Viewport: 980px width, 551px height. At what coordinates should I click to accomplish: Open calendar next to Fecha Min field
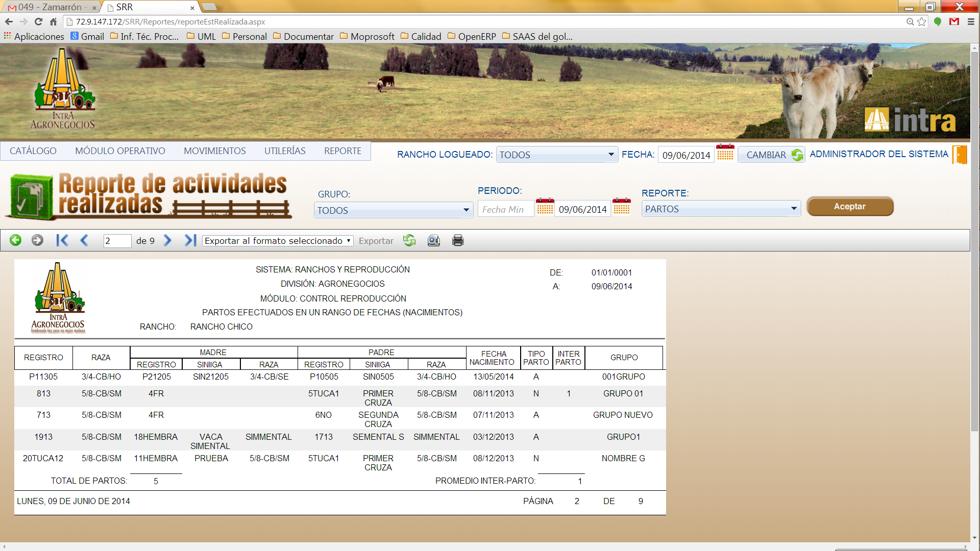coord(545,207)
